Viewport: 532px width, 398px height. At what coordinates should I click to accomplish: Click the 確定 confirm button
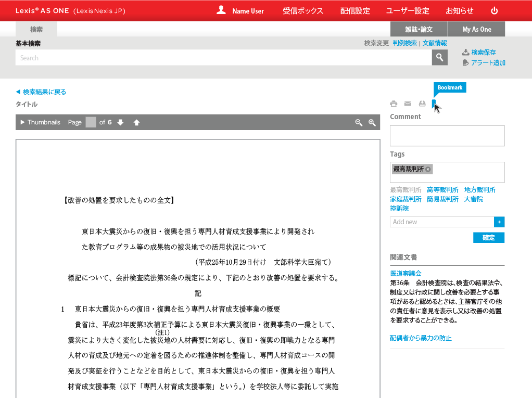(x=489, y=238)
